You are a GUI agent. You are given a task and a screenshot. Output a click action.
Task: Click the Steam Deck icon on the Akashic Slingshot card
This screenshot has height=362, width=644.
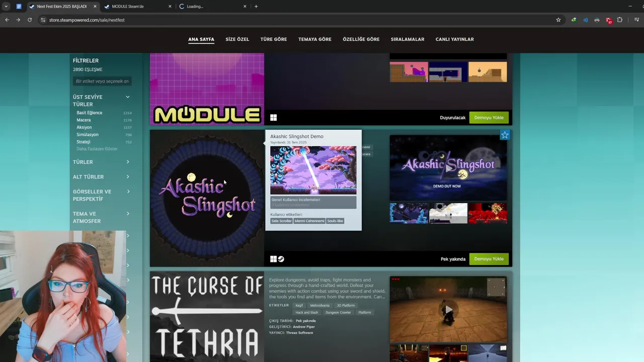[281, 259]
